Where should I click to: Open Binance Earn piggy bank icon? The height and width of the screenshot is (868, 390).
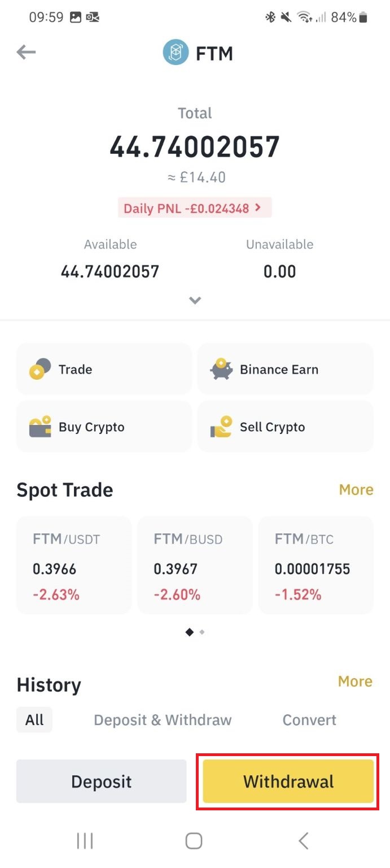[221, 370]
